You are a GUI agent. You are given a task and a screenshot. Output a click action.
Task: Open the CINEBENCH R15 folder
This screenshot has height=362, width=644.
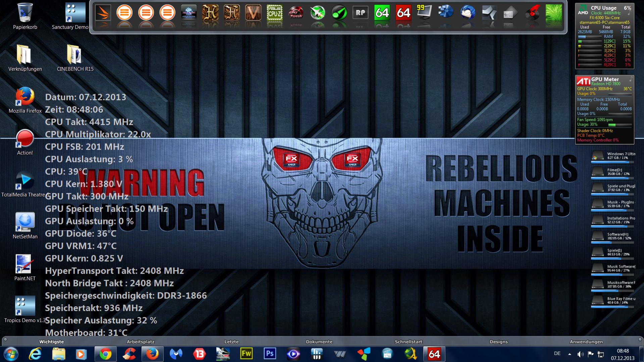click(x=75, y=58)
